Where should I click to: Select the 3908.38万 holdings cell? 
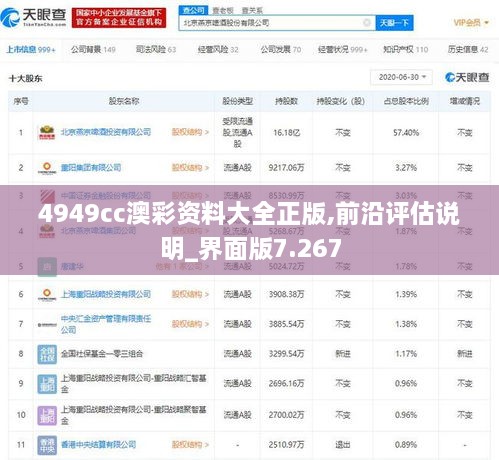tap(287, 294)
